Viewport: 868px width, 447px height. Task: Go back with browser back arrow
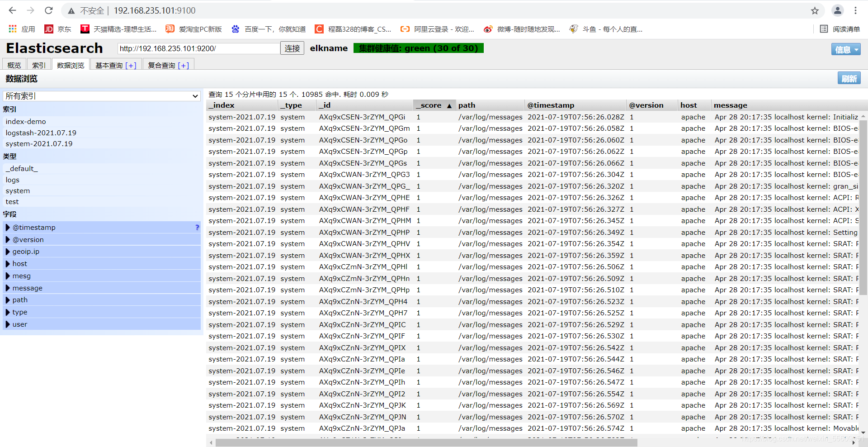(12, 10)
